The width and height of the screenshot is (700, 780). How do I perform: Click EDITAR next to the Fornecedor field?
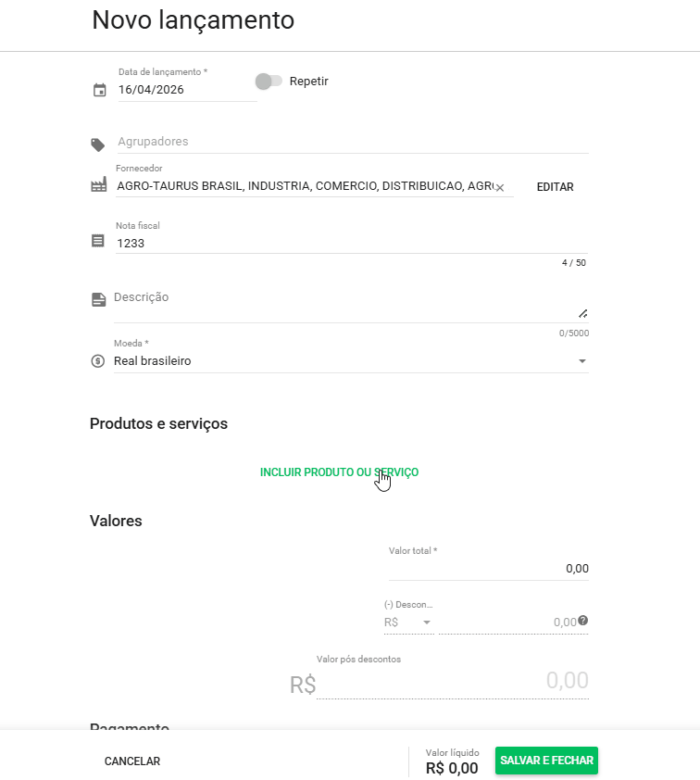coord(555,186)
